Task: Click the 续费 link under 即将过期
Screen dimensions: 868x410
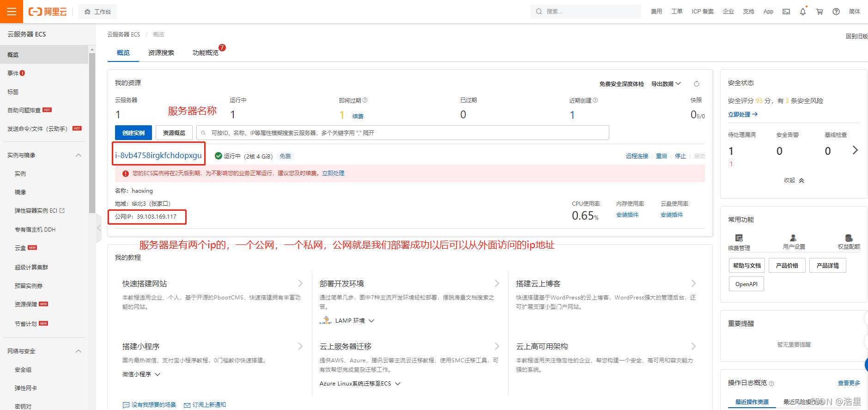Action: point(358,116)
